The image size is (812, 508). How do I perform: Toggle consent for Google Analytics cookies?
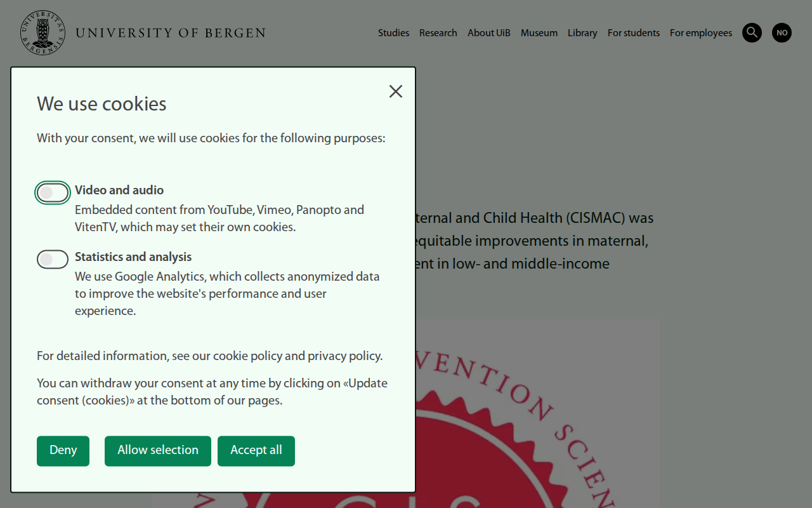coord(53,259)
